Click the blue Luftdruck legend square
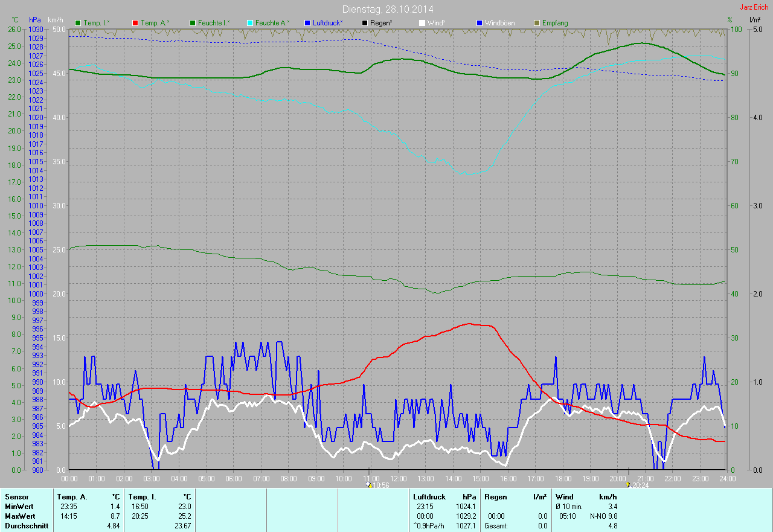This screenshot has width=773, height=532. pyautogui.click(x=307, y=23)
